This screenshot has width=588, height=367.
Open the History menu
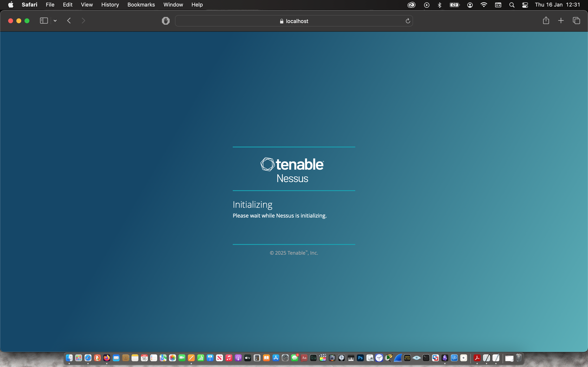(x=110, y=5)
